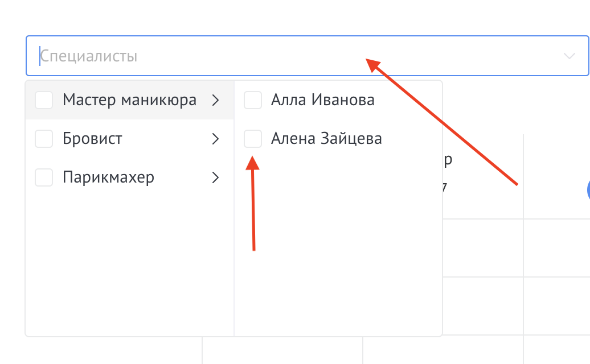Expand the Парикмахер chevron arrow

coord(215,177)
